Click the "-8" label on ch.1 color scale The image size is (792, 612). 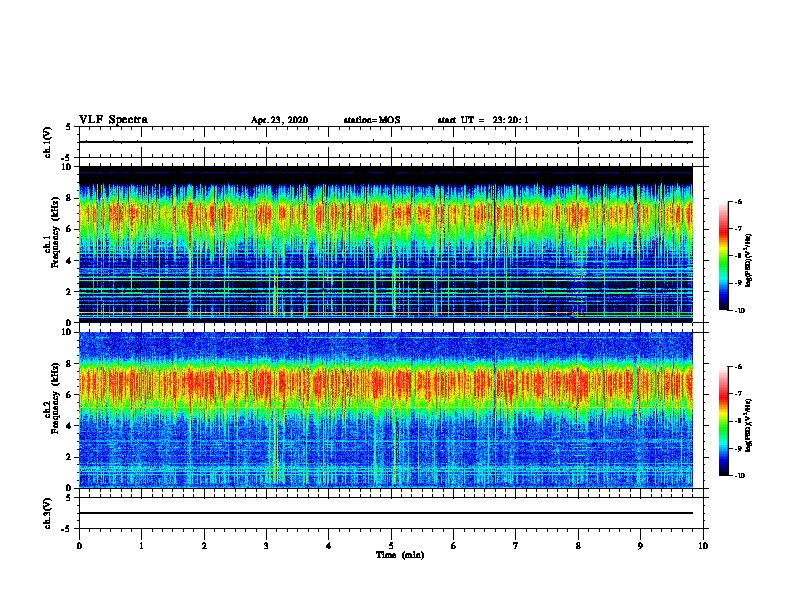pos(738,256)
